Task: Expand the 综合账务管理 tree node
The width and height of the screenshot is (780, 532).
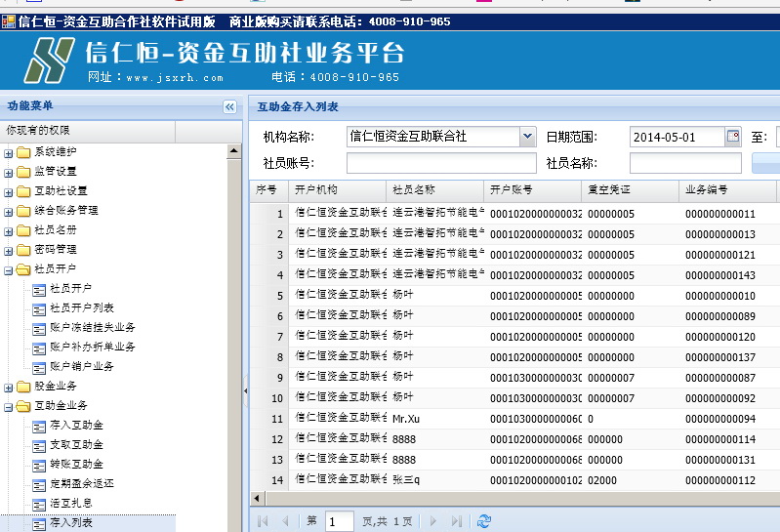Action: [x=9, y=212]
